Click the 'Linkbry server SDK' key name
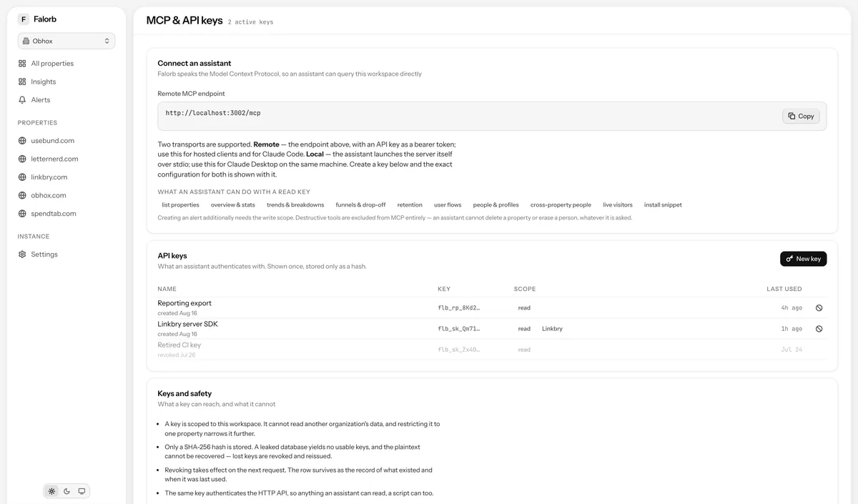This screenshot has height=504, width=858. click(188, 324)
